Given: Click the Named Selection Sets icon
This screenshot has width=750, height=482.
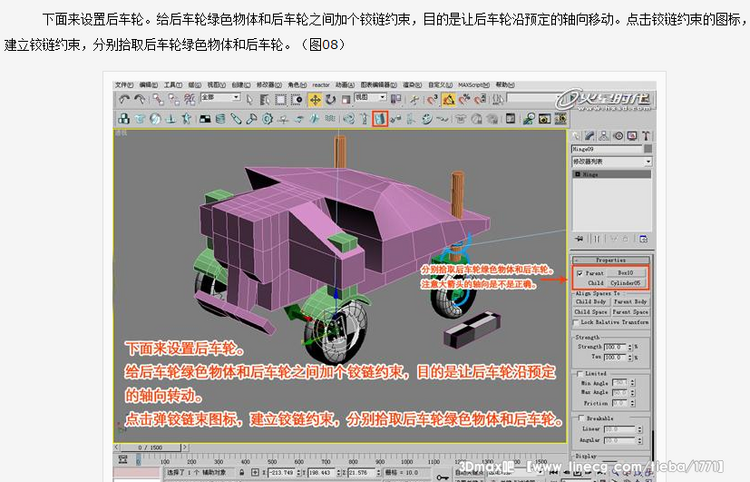Looking at the screenshot, I should pyautogui.click(x=497, y=99).
